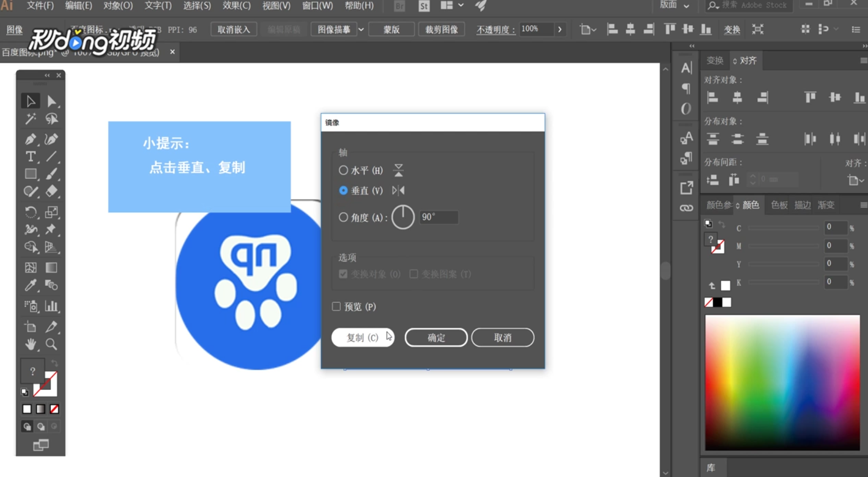The height and width of the screenshot is (477, 868).
Task: Open the 窗口(W) menu
Action: pos(317,5)
